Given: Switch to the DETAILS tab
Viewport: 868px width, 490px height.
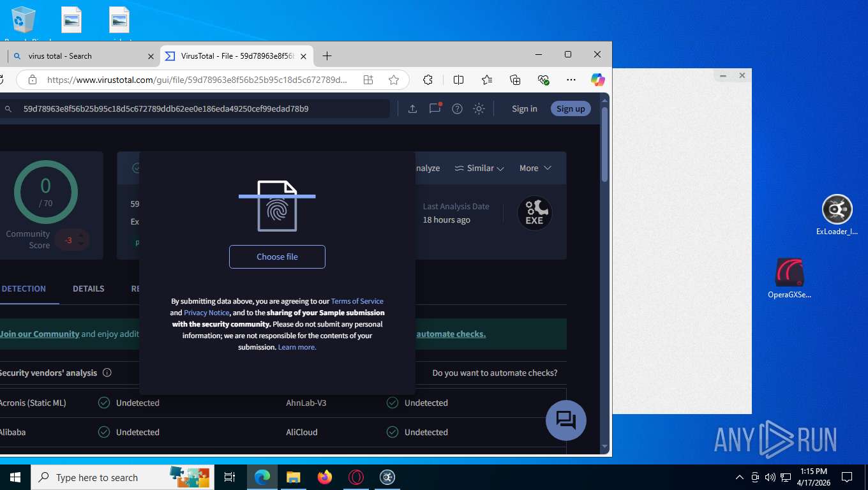Looking at the screenshot, I should click(x=88, y=288).
